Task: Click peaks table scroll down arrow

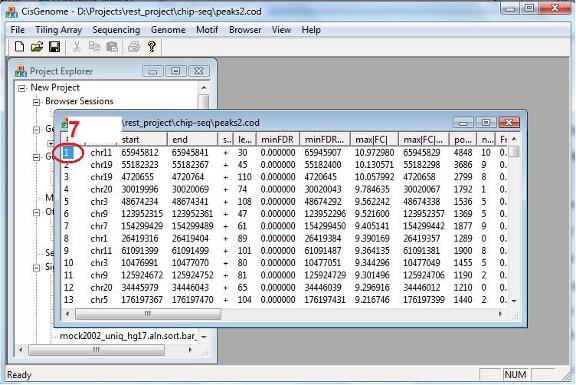Action: (x=514, y=301)
